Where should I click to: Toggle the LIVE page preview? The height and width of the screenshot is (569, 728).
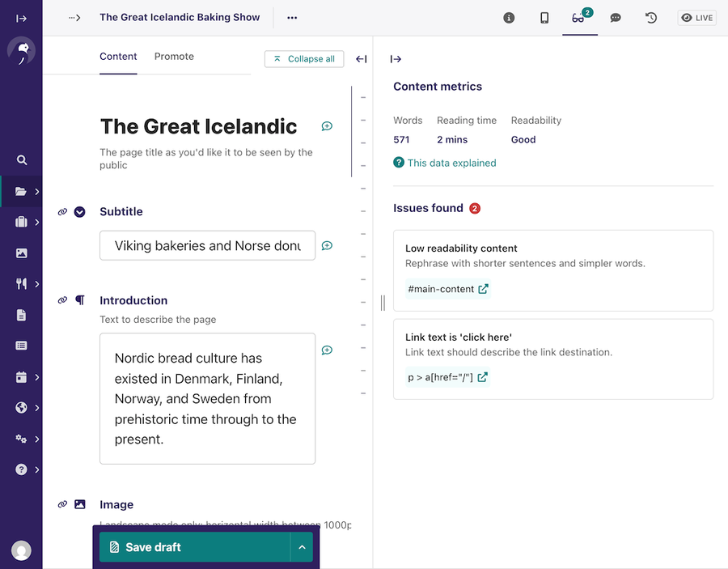[x=696, y=17]
